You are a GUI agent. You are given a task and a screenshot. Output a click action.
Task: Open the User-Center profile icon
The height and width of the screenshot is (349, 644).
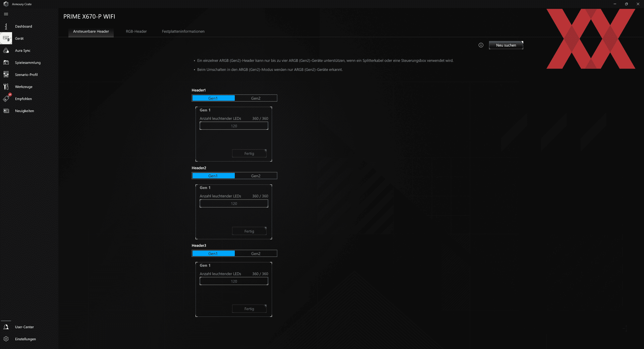(6, 327)
